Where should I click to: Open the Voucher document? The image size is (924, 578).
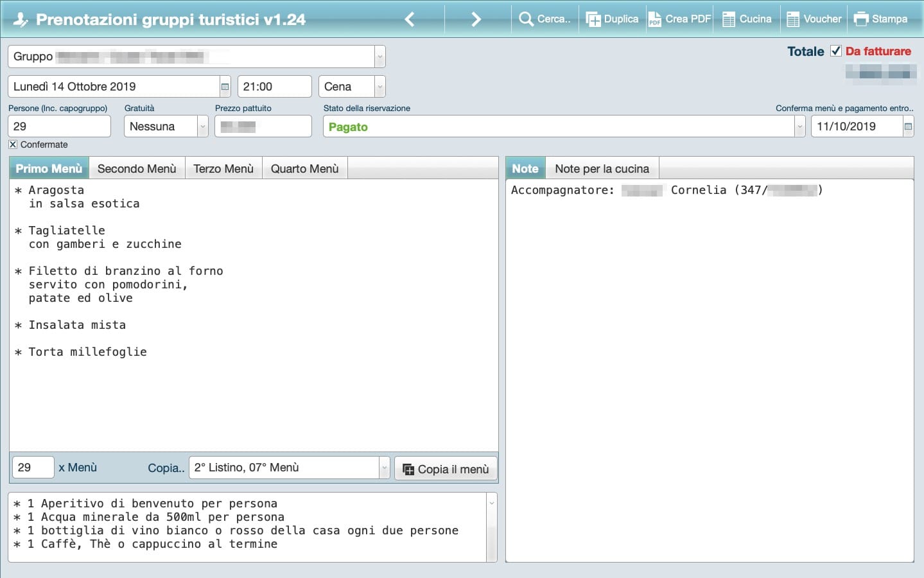(x=814, y=19)
